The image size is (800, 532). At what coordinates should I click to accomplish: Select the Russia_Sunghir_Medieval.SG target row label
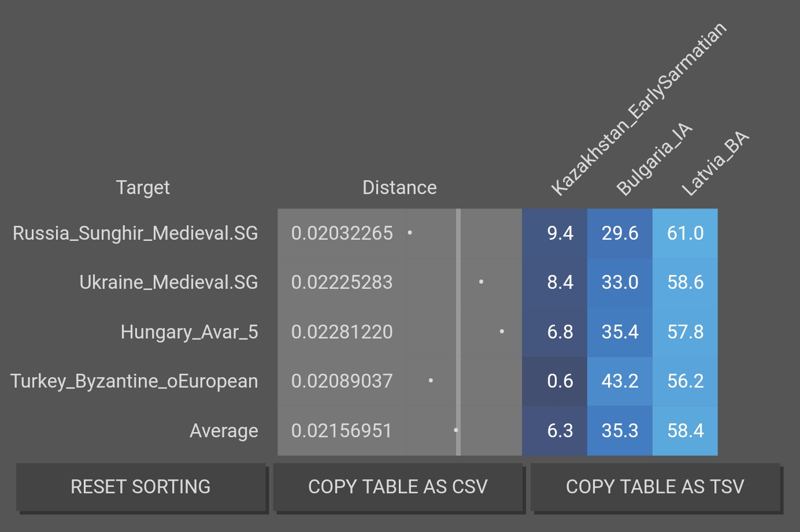pos(135,233)
